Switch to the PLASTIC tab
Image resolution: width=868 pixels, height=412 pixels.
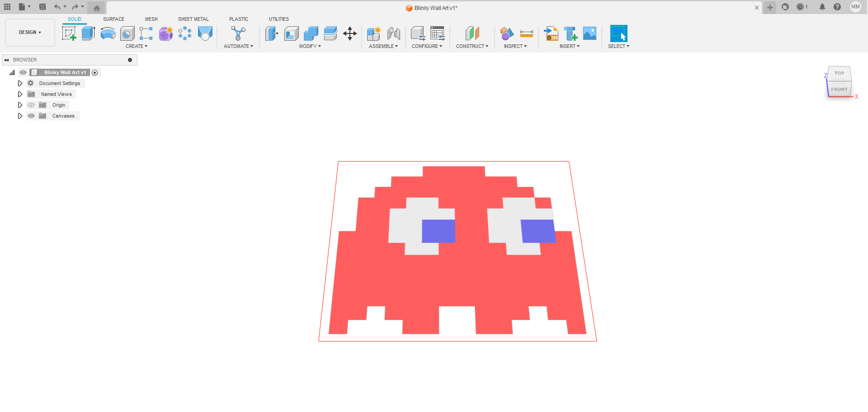pyautogui.click(x=239, y=19)
